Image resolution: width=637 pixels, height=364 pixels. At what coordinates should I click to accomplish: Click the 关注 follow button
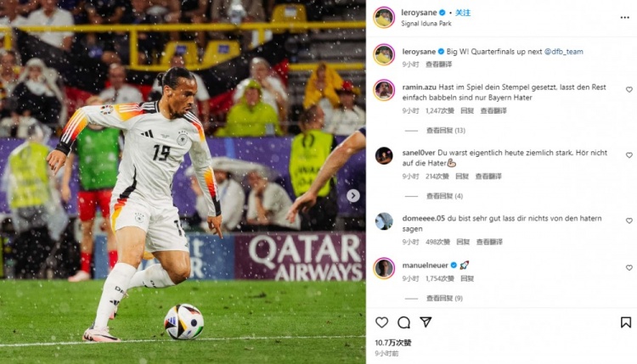(463, 13)
